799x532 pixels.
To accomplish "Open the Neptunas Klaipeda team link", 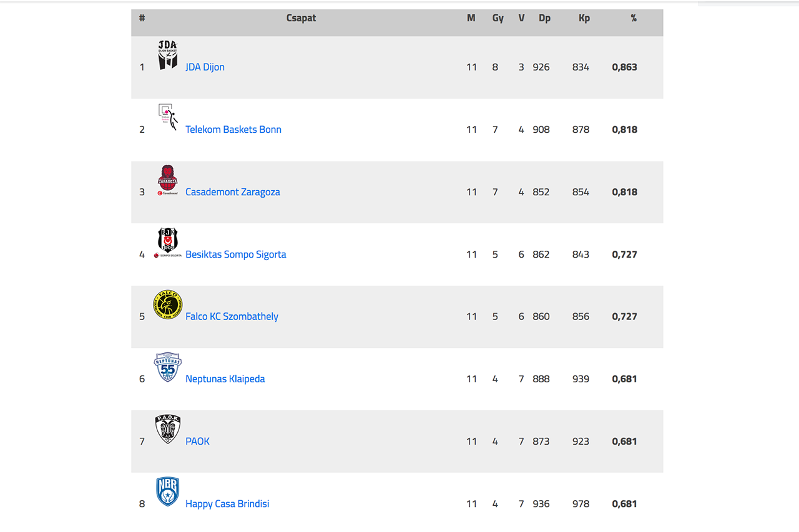I will [x=225, y=379].
